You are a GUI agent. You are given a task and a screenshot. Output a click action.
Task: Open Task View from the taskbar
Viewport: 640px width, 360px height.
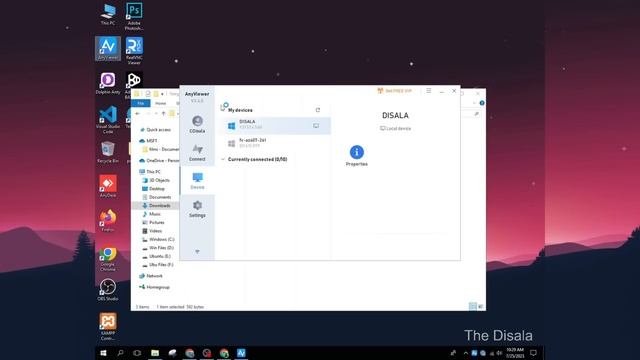click(x=137, y=353)
